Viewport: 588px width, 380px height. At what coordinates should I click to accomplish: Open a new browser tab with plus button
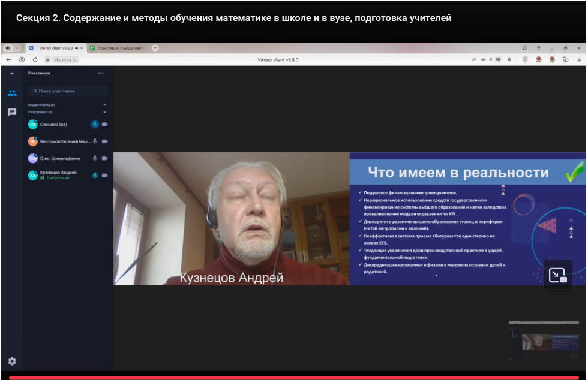(x=155, y=48)
